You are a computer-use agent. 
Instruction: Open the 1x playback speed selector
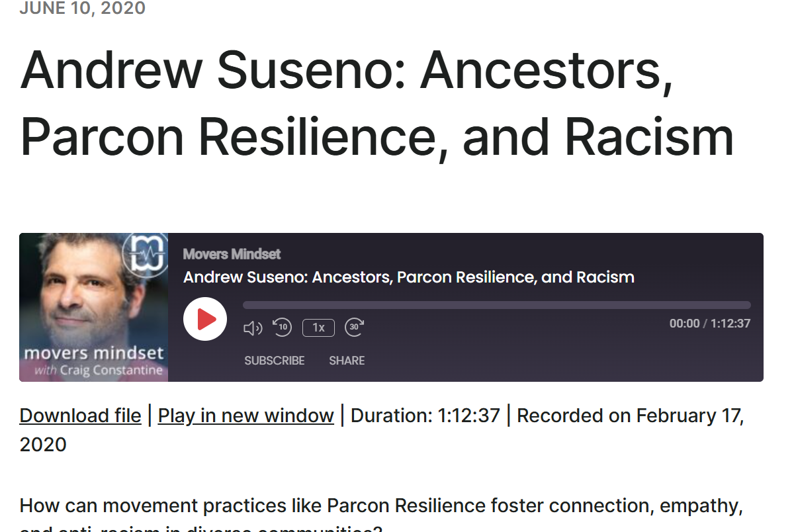318,328
